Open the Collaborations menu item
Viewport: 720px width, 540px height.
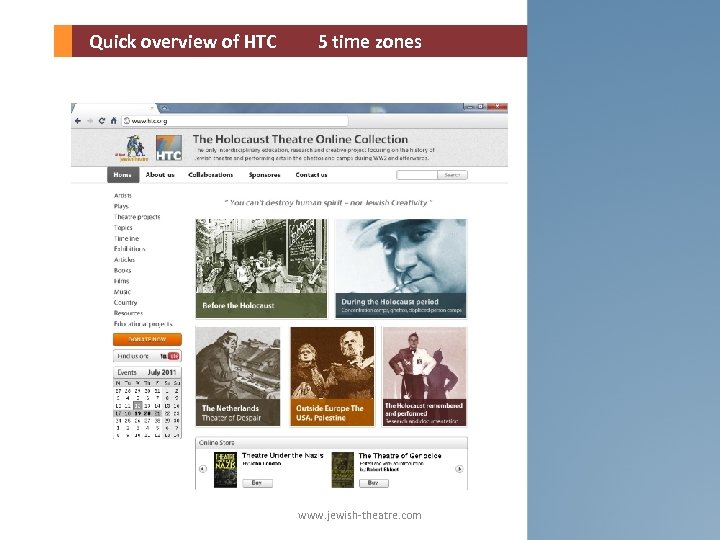211,175
